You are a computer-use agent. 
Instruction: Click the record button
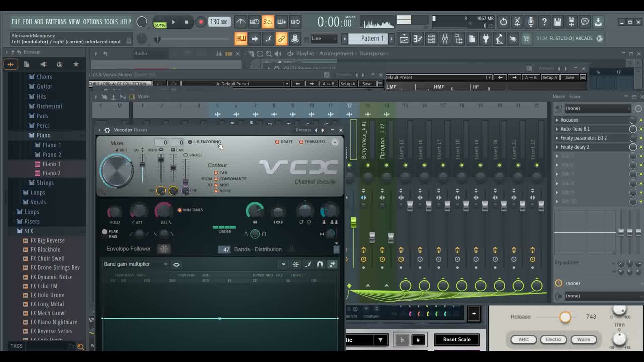coord(200,22)
